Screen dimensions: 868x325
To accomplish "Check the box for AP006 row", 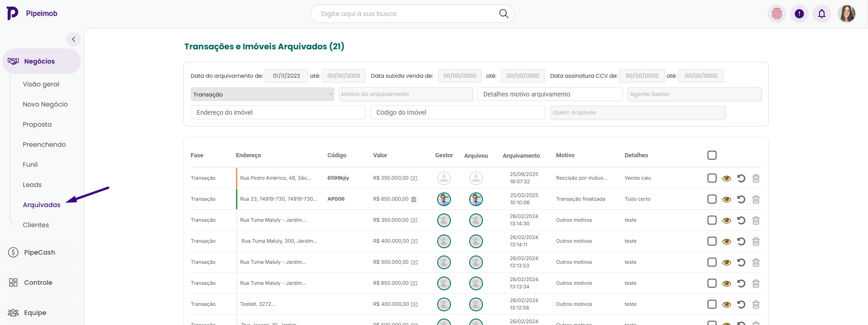I will (712, 199).
